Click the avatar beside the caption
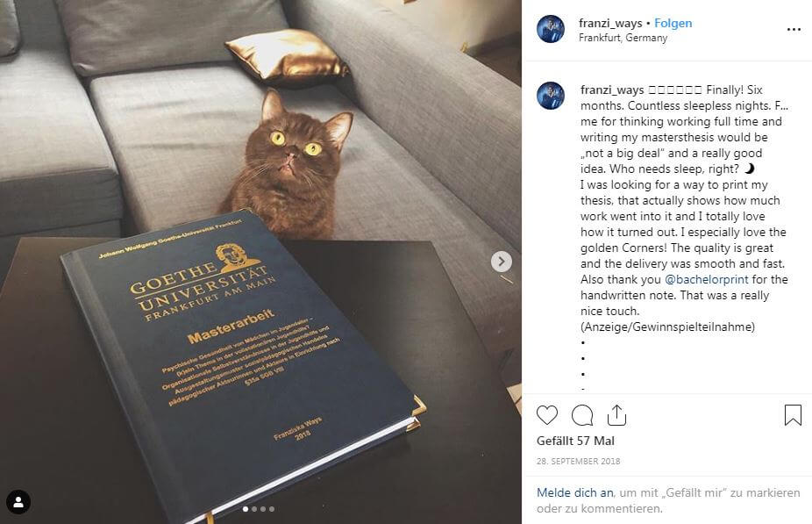This screenshot has width=812, height=524. point(551,96)
